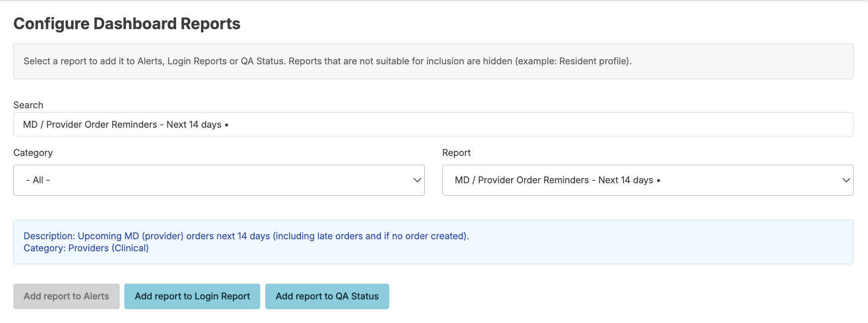The width and height of the screenshot is (868, 323).
Task: Click the Category dropdown chevron arrow
Action: (417, 180)
